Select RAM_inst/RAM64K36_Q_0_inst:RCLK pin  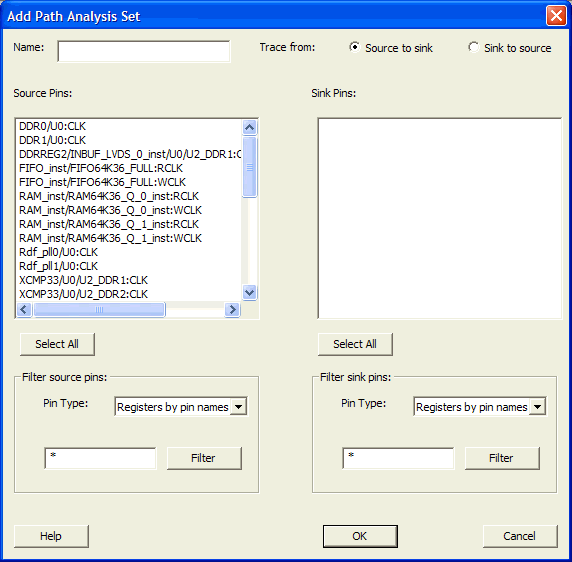[109, 196]
